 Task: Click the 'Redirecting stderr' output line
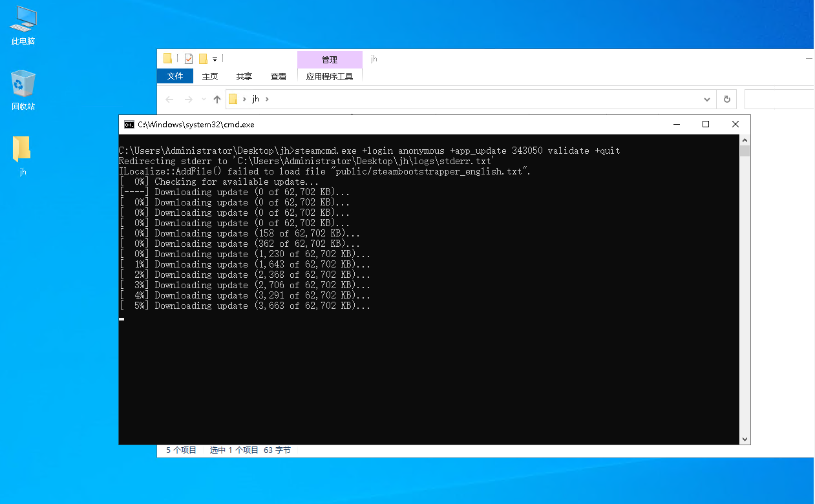307,161
